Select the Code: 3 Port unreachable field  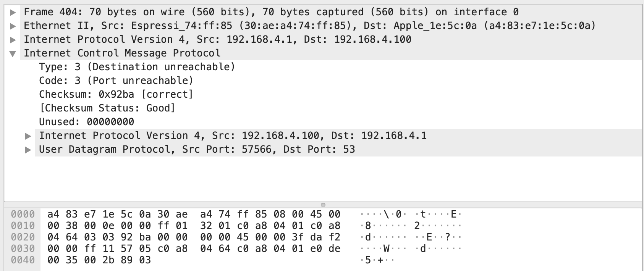pyautogui.click(x=116, y=81)
